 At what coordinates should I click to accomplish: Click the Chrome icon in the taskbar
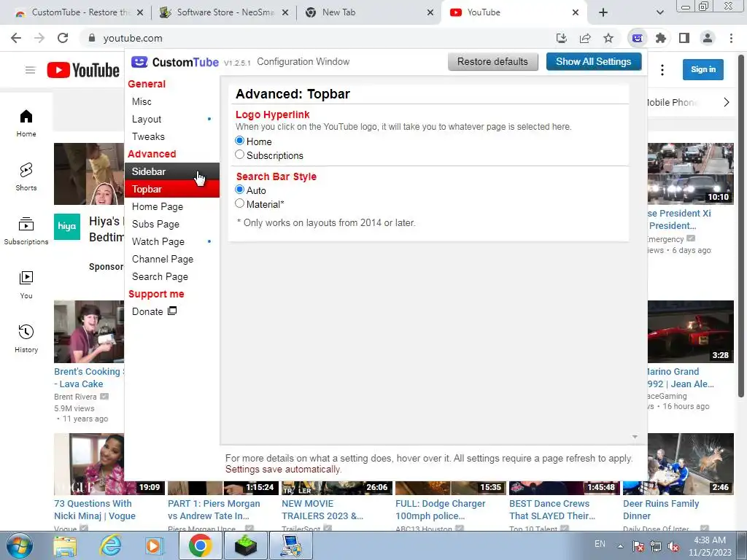[200, 545]
